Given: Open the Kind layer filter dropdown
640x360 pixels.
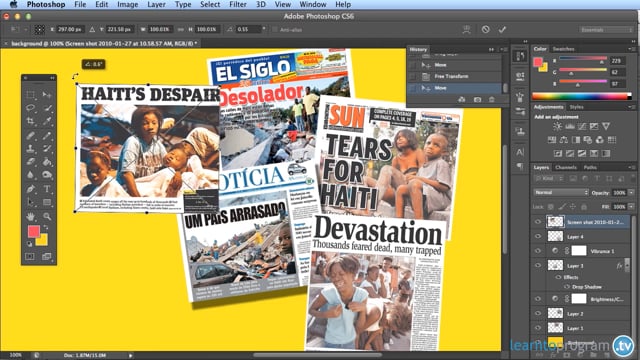Looking at the screenshot, I should 549,179.
